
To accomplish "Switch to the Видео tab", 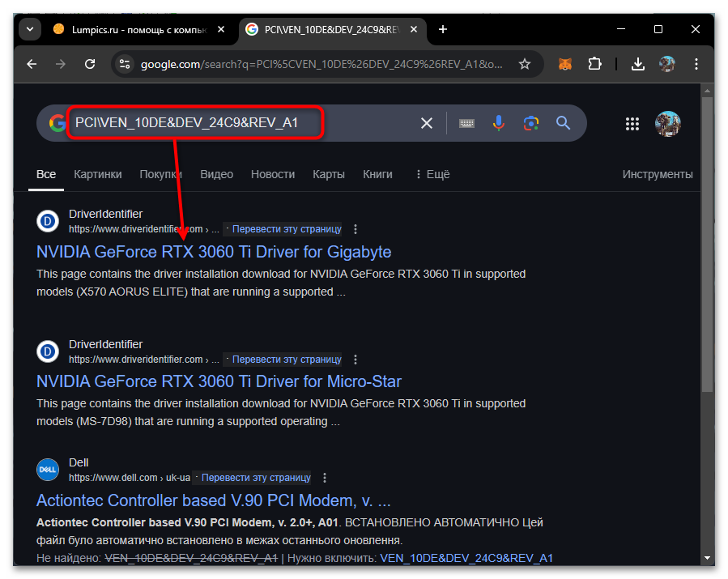I will [216, 175].
